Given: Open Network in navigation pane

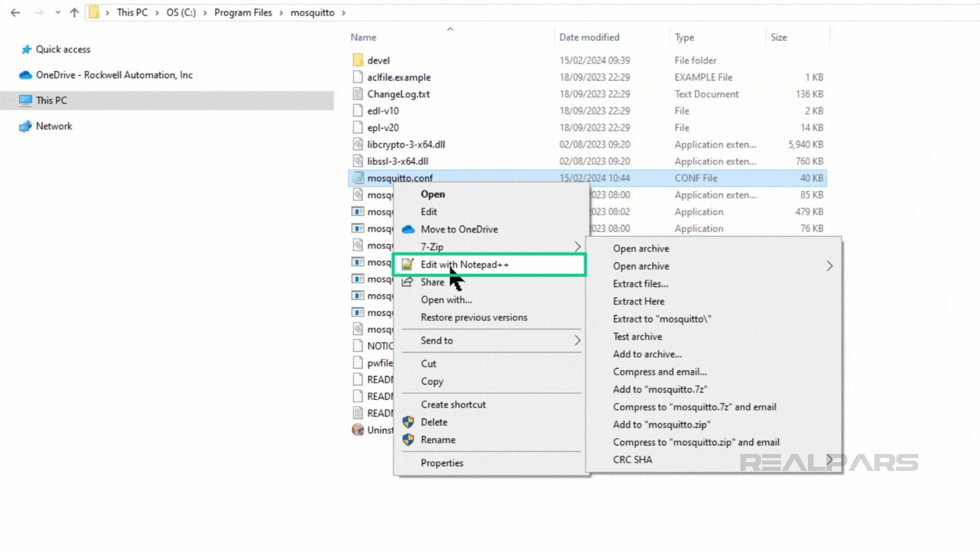Looking at the screenshot, I should pos(54,126).
